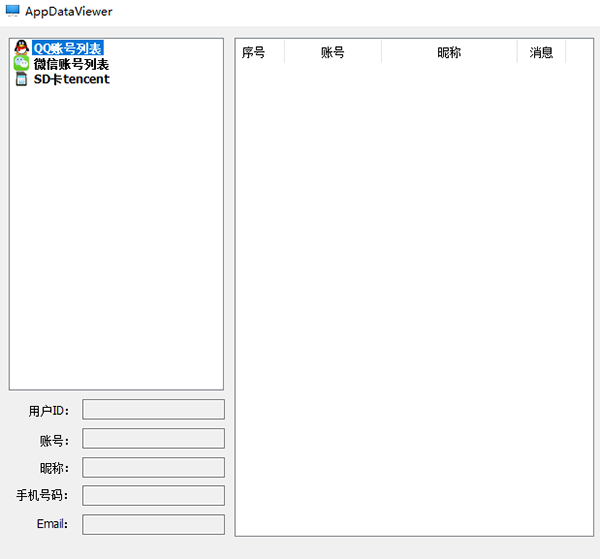Click the AppDataViewer window title text

point(69,11)
